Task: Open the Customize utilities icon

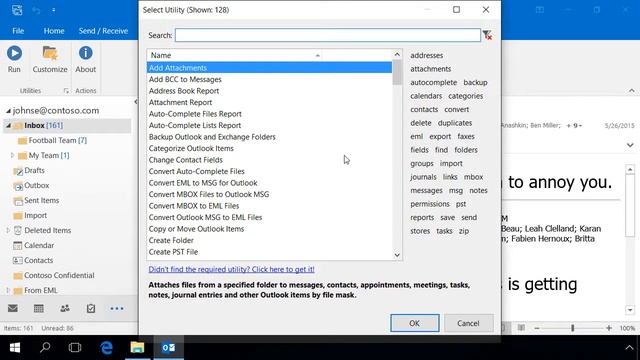Action: pos(50,53)
